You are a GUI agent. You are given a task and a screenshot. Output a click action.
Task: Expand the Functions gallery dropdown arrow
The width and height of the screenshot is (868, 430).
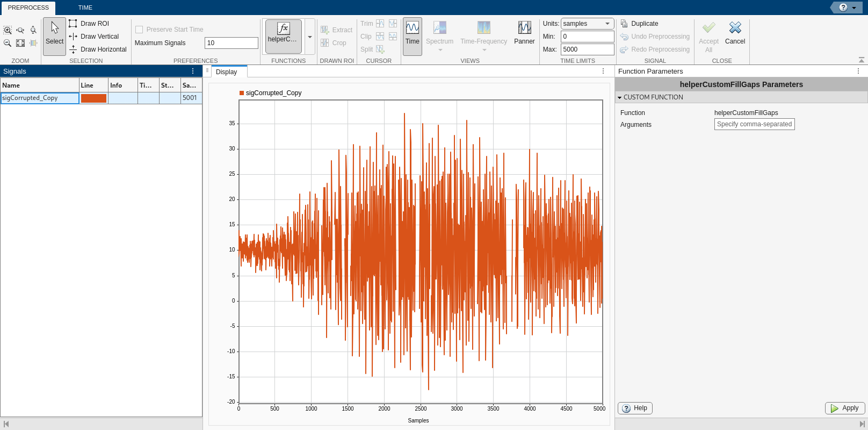tap(310, 37)
